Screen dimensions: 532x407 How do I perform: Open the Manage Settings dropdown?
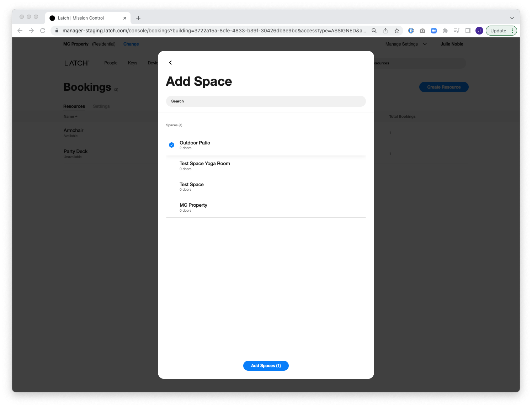coord(406,44)
